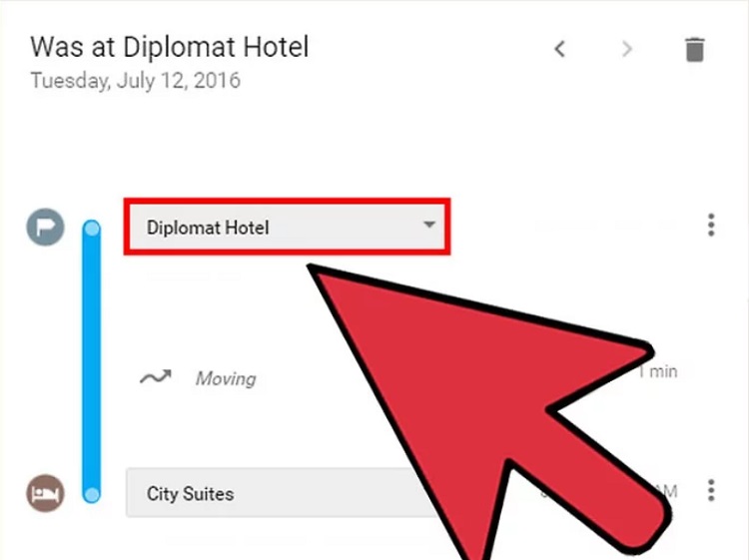The width and height of the screenshot is (749, 560).
Task: Go to the previous day with left chevron
Action: [560, 49]
